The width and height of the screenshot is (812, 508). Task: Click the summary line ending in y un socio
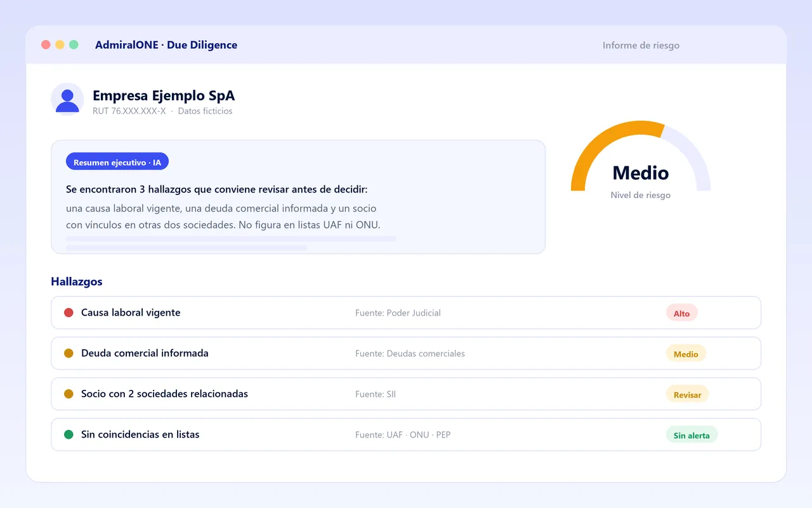pos(221,208)
